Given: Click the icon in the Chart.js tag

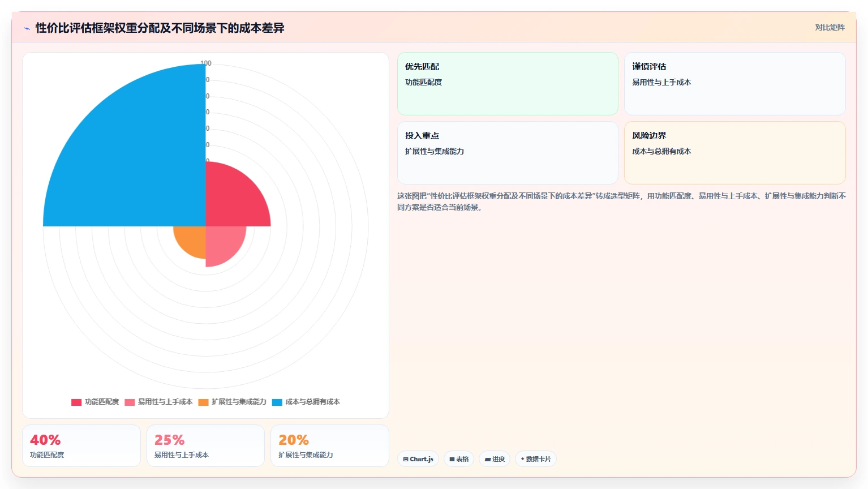Looking at the screenshot, I should click(406, 459).
